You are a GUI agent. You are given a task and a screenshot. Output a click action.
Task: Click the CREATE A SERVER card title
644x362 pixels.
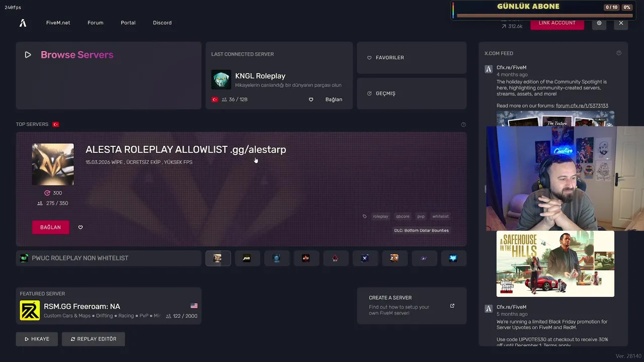390,298
